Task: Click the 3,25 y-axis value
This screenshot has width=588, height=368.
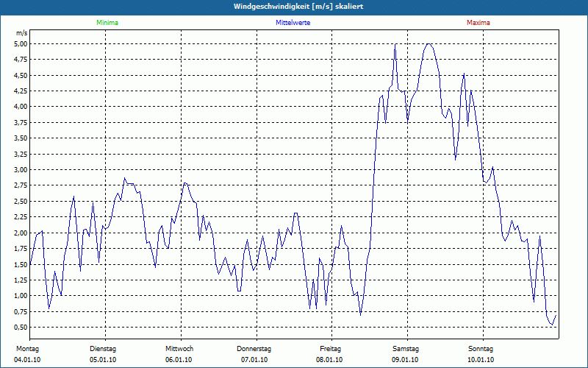Action: click(x=21, y=155)
